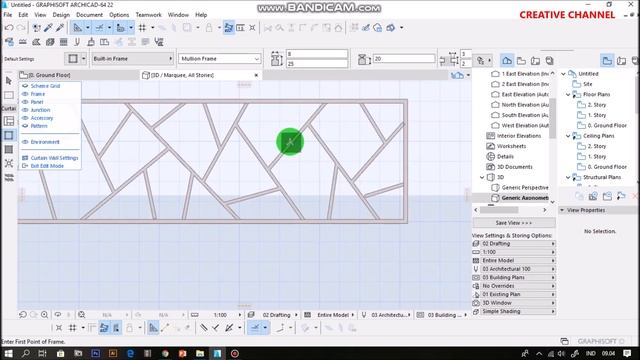Select the Panel tool in curtain wall toolbox
The height and width of the screenshot is (360, 640).
[9, 149]
